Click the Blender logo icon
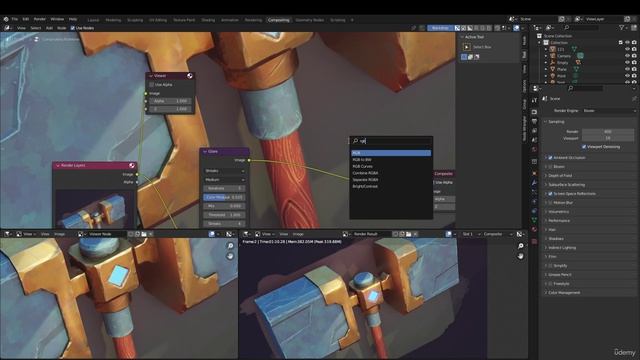 [6, 19]
